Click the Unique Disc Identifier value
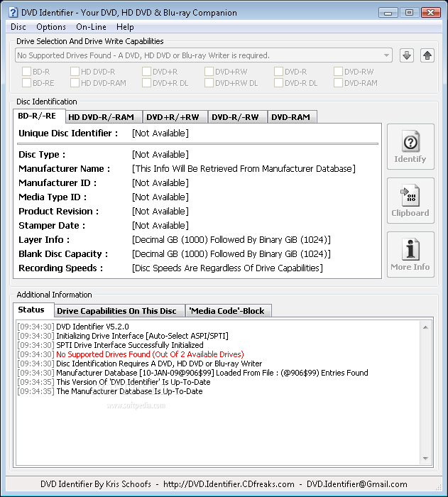The height and width of the screenshot is (497, 448). point(160,133)
